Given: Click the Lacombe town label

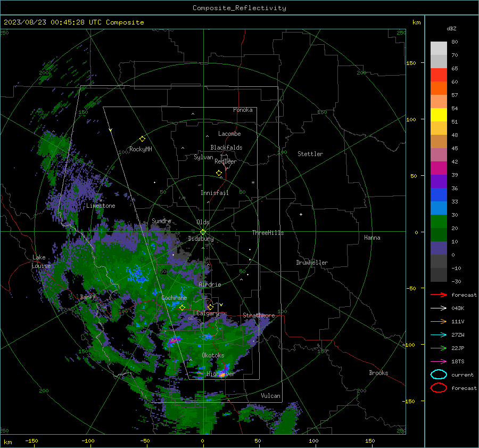Looking at the screenshot, I should click(x=229, y=134).
